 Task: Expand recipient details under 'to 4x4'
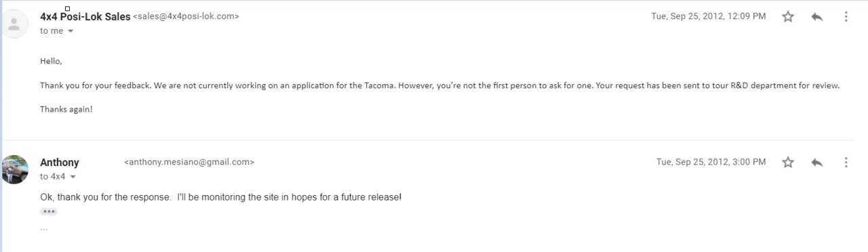pos(73,177)
